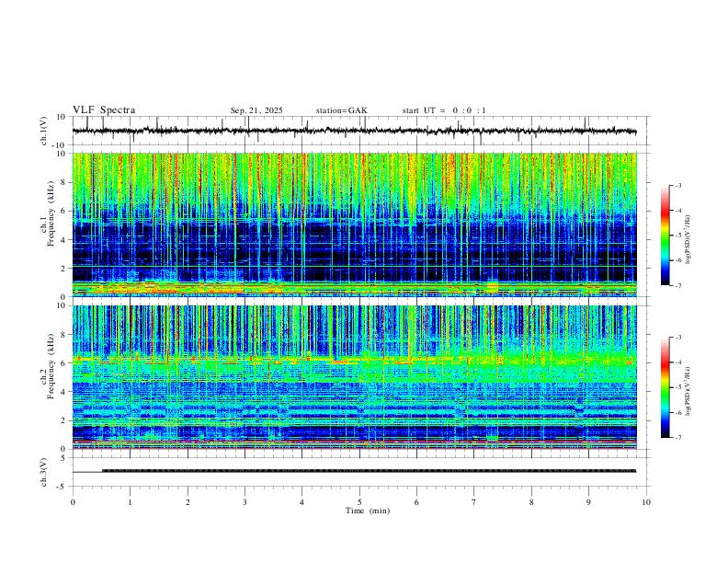Click the "5" tick on ch.3(V) axis
Image resolution: width=728 pixels, height=563 pixels.
pyautogui.click(x=63, y=458)
